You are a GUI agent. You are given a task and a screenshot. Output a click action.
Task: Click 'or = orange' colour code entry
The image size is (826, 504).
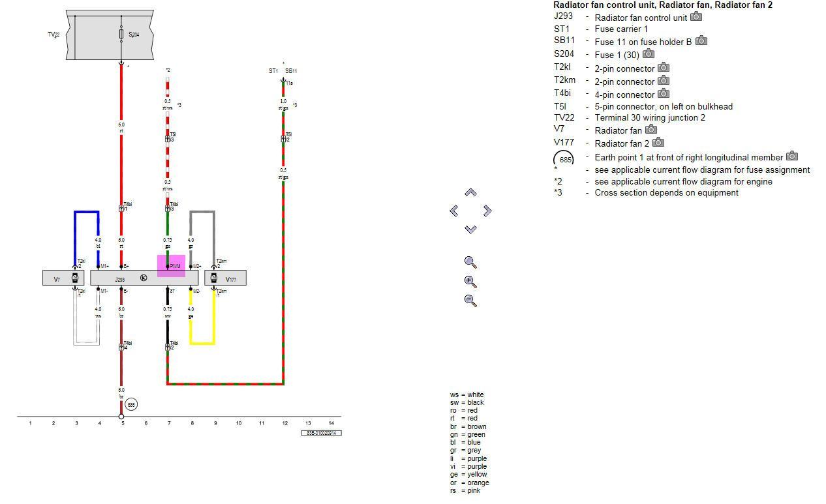click(x=469, y=482)
